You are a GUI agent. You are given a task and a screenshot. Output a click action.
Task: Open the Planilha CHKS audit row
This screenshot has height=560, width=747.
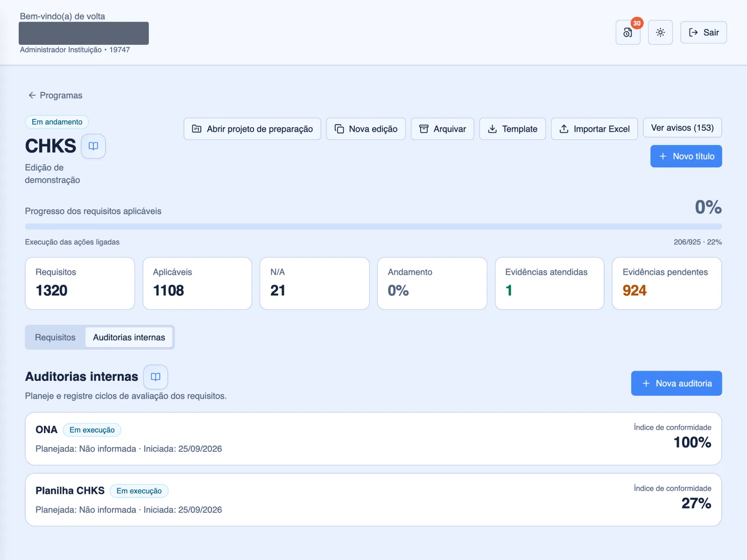coord(373,500)
